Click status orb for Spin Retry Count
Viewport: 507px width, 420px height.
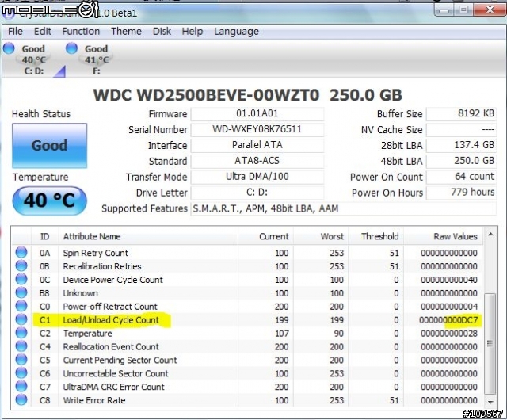[21, 252]
